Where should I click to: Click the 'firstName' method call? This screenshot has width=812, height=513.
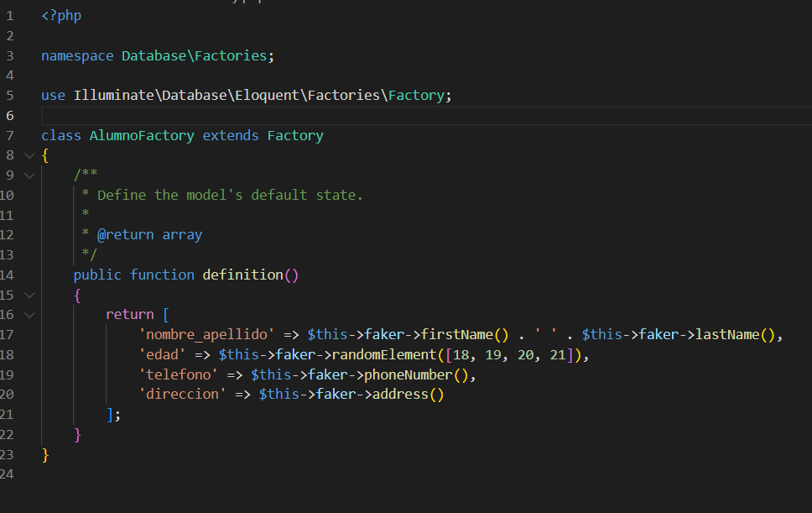(456, 334)
